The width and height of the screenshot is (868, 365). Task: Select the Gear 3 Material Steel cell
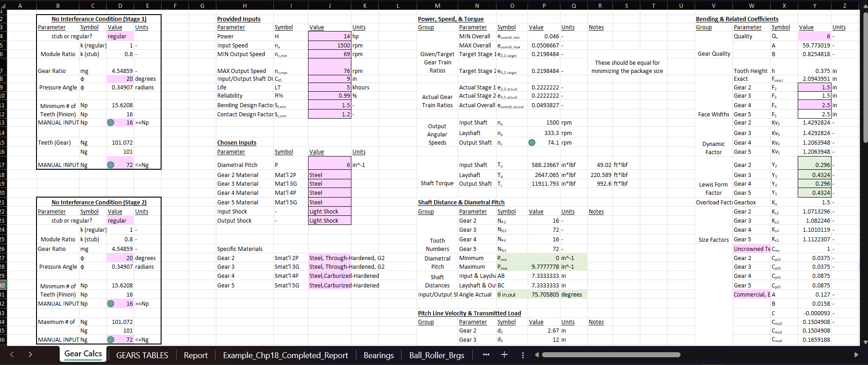[329, 184]
